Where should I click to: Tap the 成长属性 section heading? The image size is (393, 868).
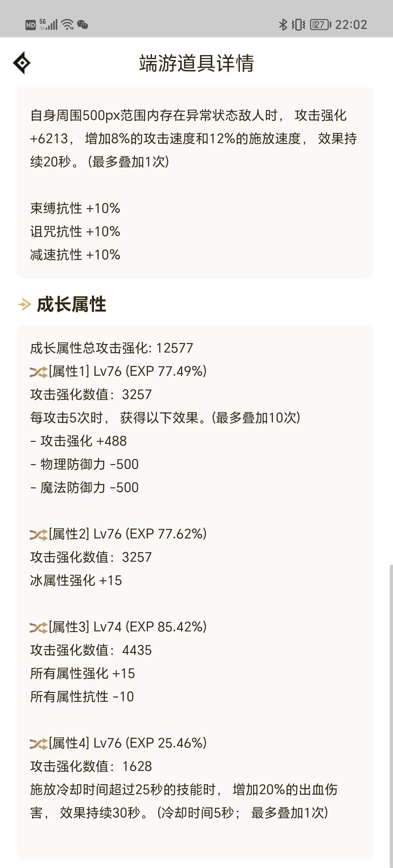click(71, 305)
